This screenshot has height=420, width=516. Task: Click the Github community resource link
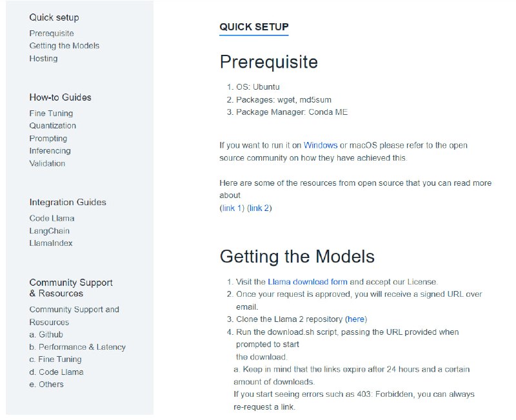46,335
